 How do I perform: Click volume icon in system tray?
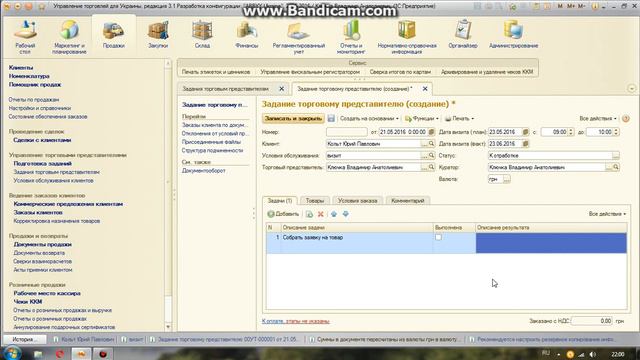593,354
